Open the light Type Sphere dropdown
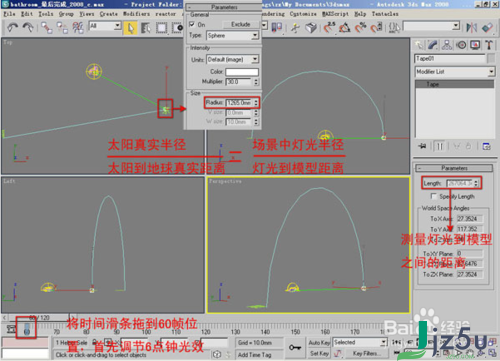500x361 pixels. (233, 35)
